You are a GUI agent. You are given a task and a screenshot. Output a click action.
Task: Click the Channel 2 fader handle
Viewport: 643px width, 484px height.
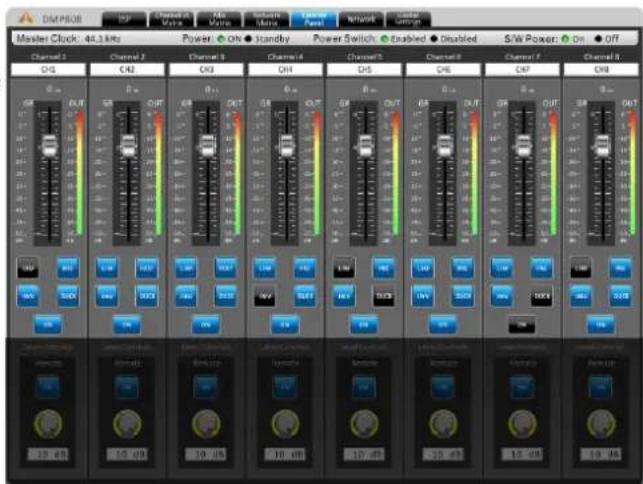coord(128,145)
